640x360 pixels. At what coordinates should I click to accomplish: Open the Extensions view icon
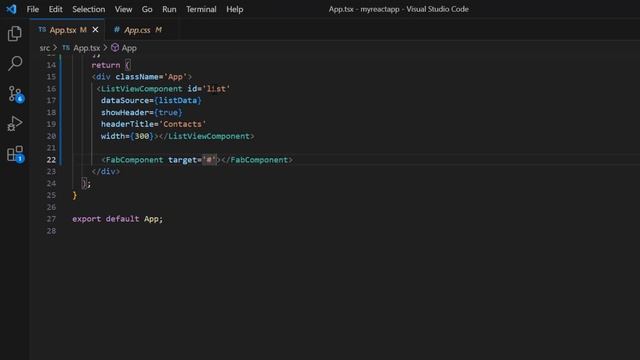tap(16, 154)
